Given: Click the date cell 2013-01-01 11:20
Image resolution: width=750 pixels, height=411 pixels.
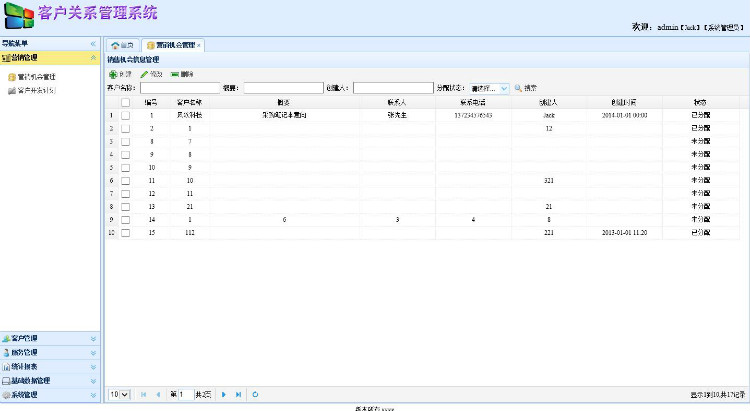Looking at the screenshot, I should (624, 233).
